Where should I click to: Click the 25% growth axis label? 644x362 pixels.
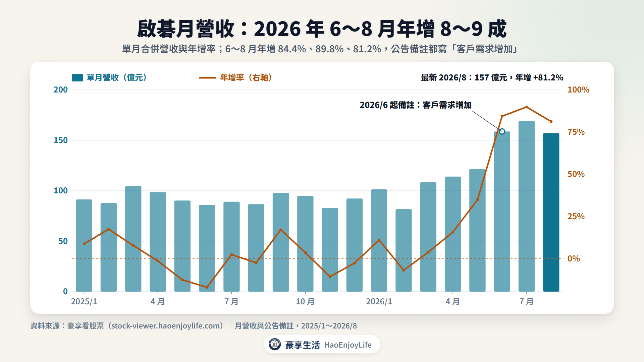pyautogui.click(x=576, y=217)
